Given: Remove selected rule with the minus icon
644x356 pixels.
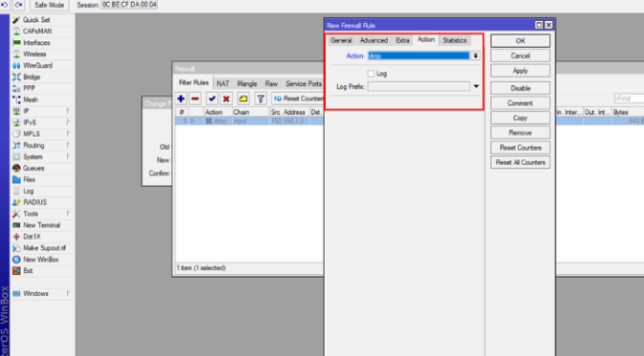Looking at the screenshot, I should 195,99.
